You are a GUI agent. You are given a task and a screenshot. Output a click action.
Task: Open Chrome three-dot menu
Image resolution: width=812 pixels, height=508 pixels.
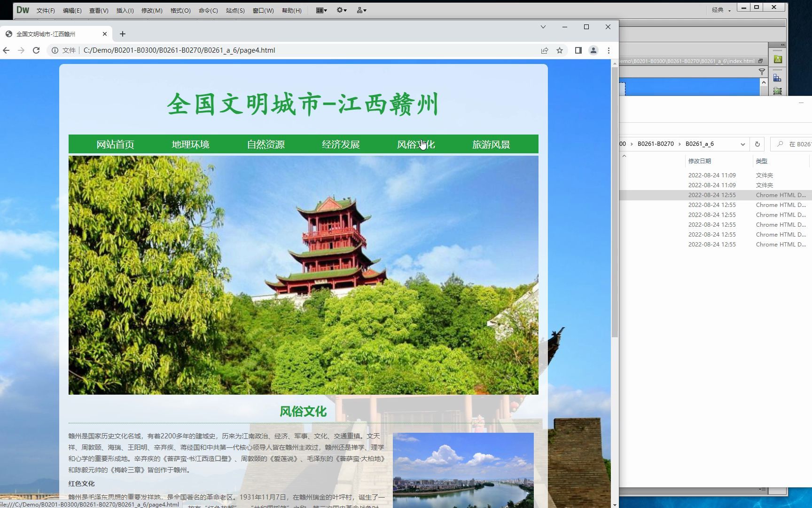609,50
